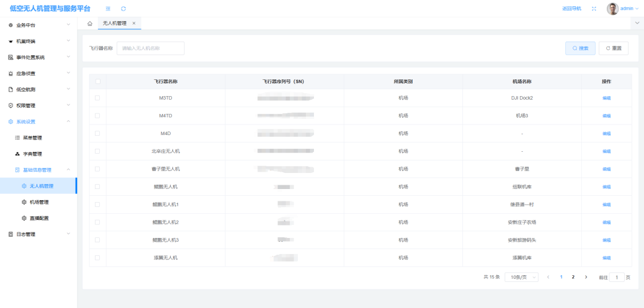
Task: Check the M3TD row checkbox
Action: coord(97,98)
